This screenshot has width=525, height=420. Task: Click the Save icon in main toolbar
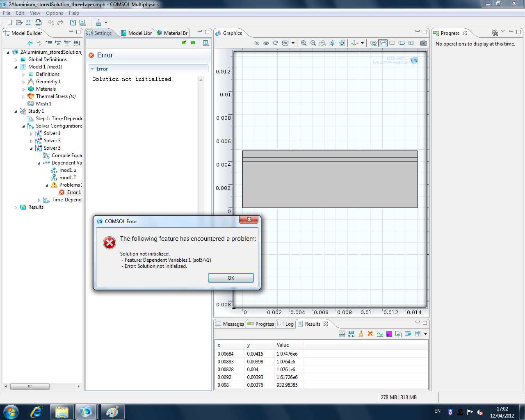pyautogui.click(x=28, y=23)
